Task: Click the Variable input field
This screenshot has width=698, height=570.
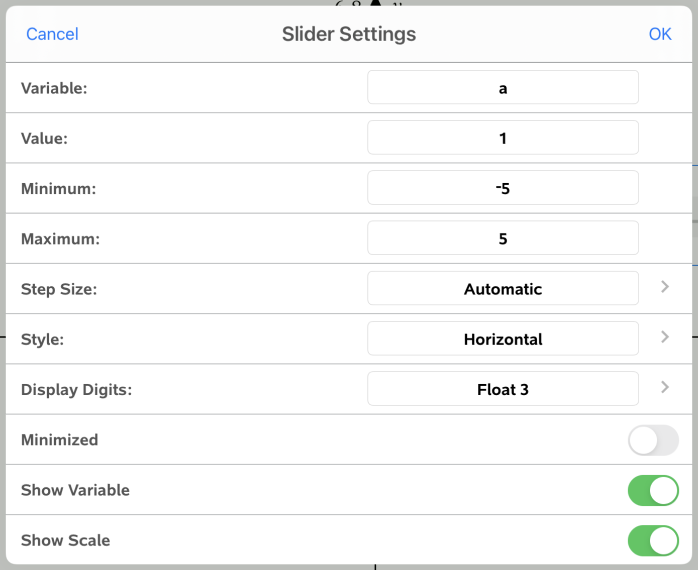Action: (502, 88)
